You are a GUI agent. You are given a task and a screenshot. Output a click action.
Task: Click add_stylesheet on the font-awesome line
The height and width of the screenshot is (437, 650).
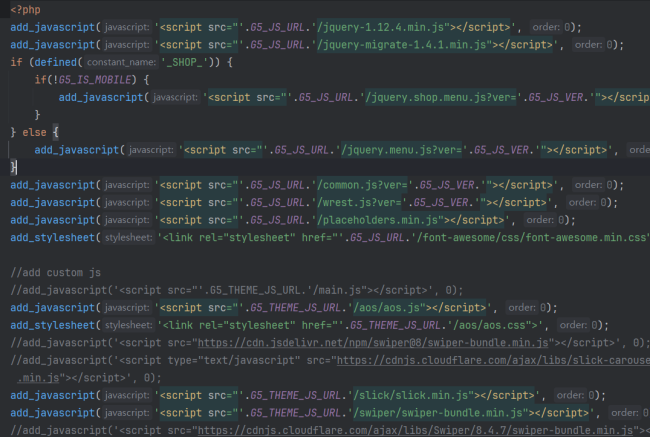click(53, 238)
